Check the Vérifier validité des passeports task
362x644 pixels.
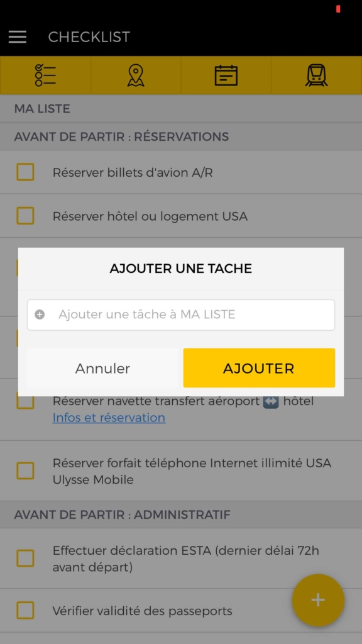click(x=25, y=611)
